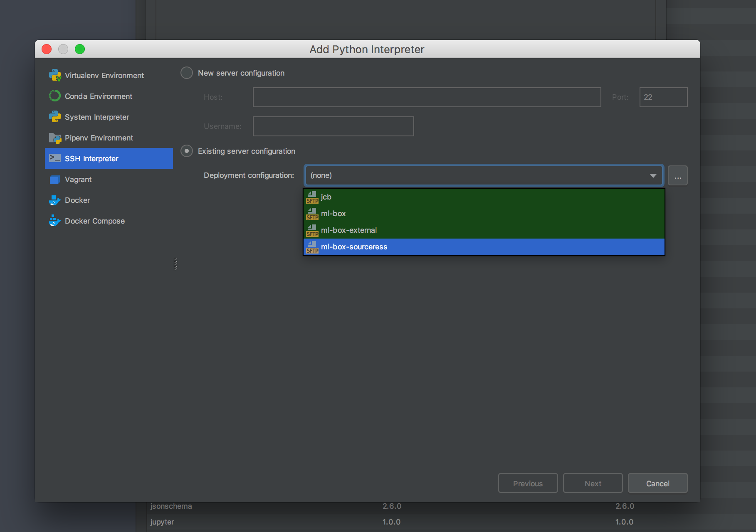Click the System Interpreter python icon
Image resolution: width=756 pixels, height=532 pixels.
55,117
